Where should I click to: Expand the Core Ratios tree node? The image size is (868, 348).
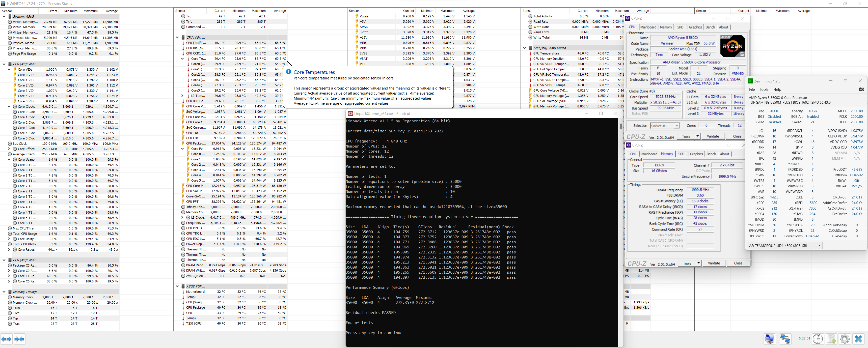point(9,250)
